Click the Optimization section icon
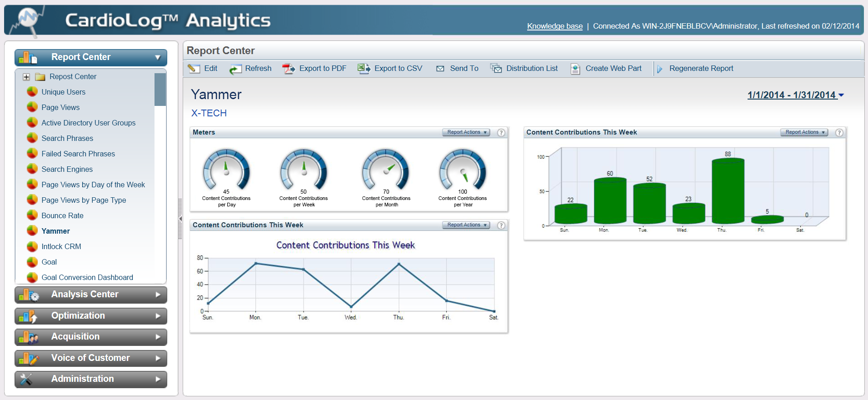 pos(28,316)
